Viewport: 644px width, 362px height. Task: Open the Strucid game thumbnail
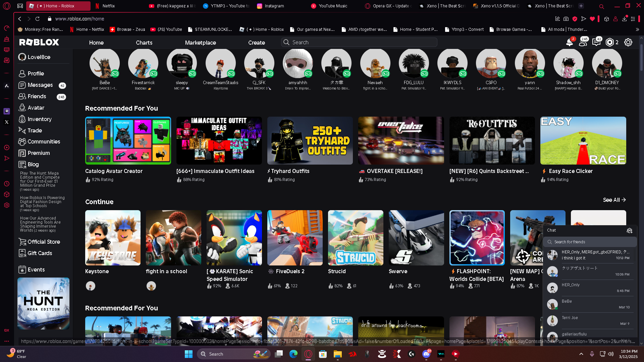pos(356,238)
